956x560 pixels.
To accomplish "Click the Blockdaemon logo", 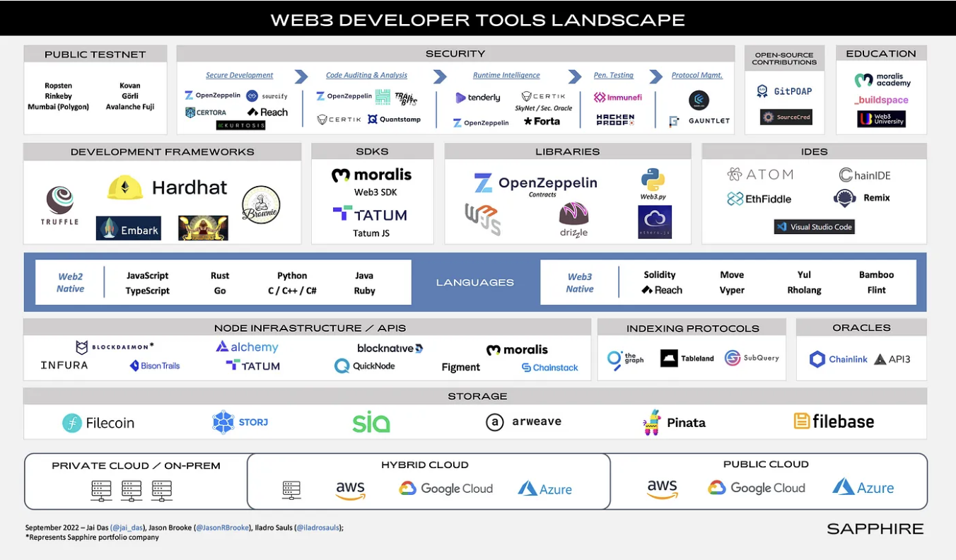I will tap(115, 347).
